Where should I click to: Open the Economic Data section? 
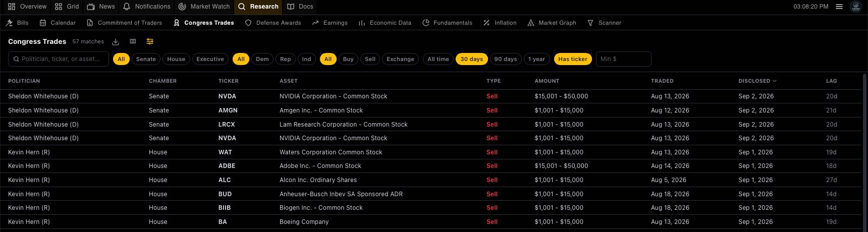[385, 23]
